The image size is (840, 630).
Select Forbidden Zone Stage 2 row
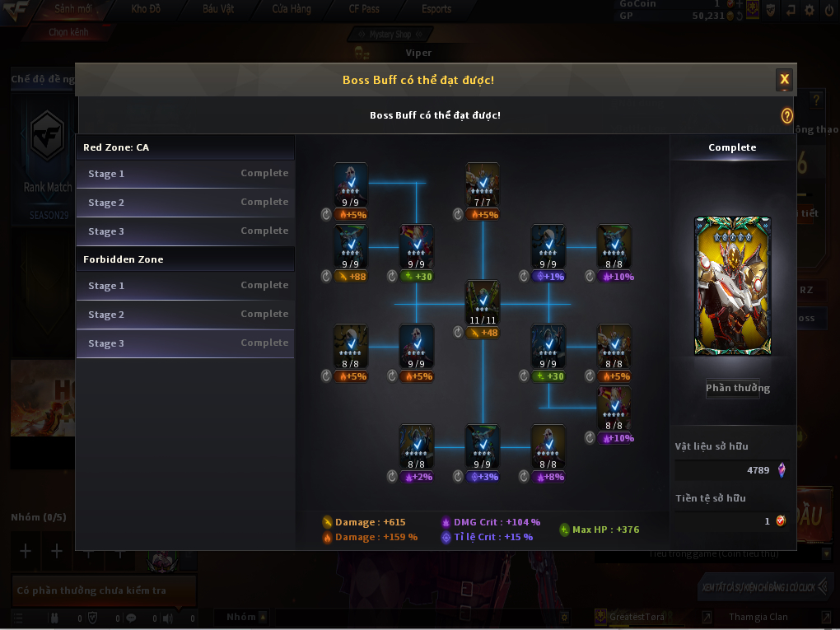[185, 315]
